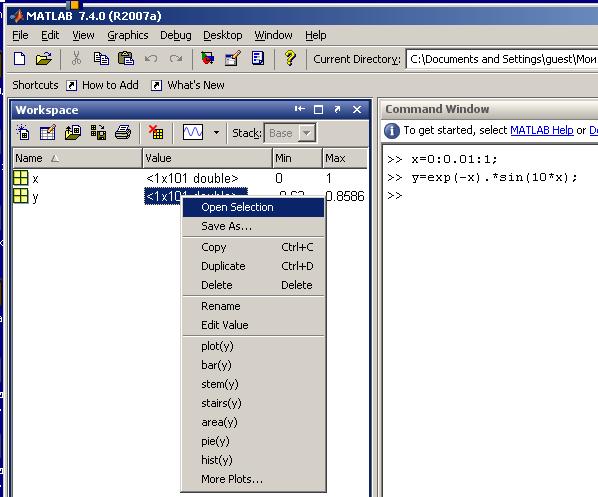Click the x variable value <1x101 double>
This screenshot has height=497, width=598.
(x=192, y=179)
